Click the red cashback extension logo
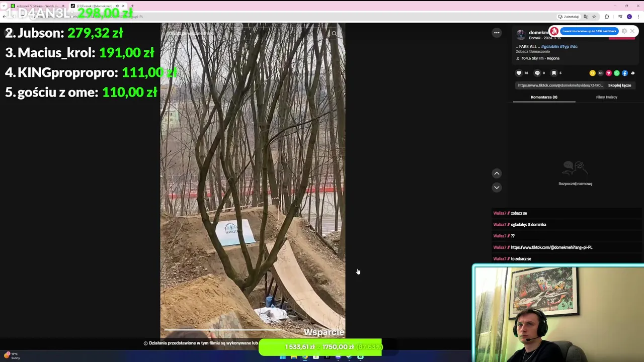 tap(554, 31)
